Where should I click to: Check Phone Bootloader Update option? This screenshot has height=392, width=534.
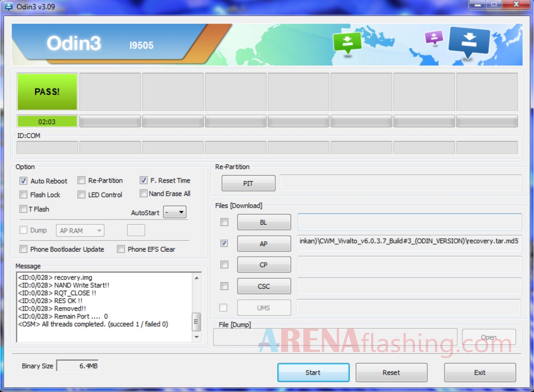click(x=23, y=249)
